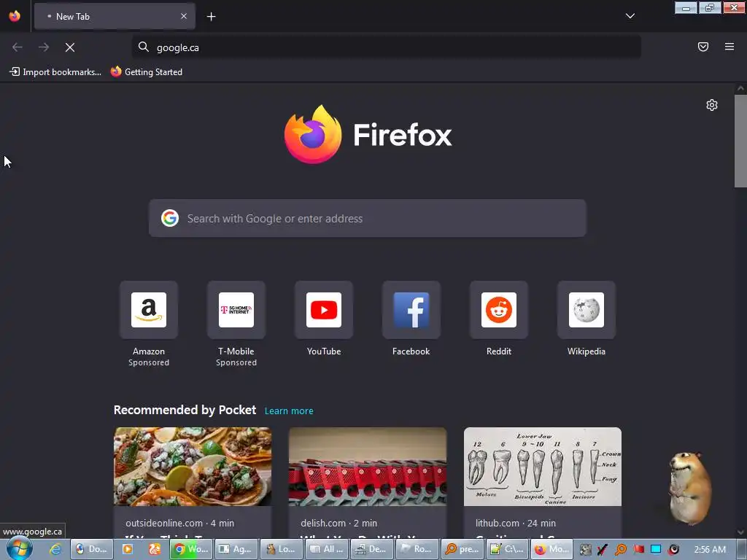This screenshot has height=560, width=747.
Task: Switch to Chrome Wo... taskbar window
Action: (191, 549)
